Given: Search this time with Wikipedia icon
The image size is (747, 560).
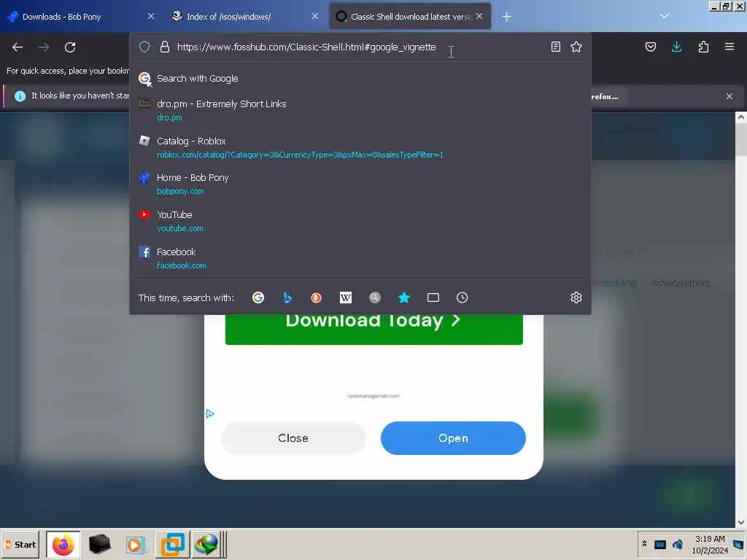Looking at the screenshot, I should [346, 297].
